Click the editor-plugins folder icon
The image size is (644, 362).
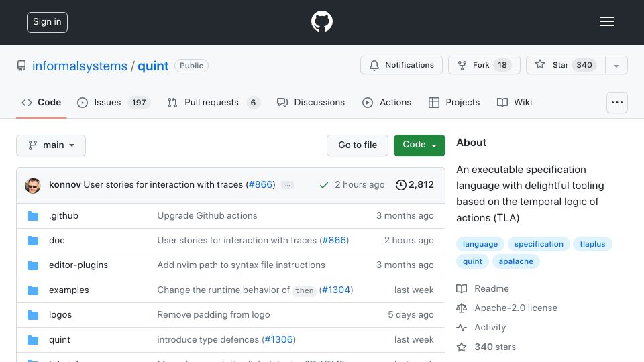33,265
